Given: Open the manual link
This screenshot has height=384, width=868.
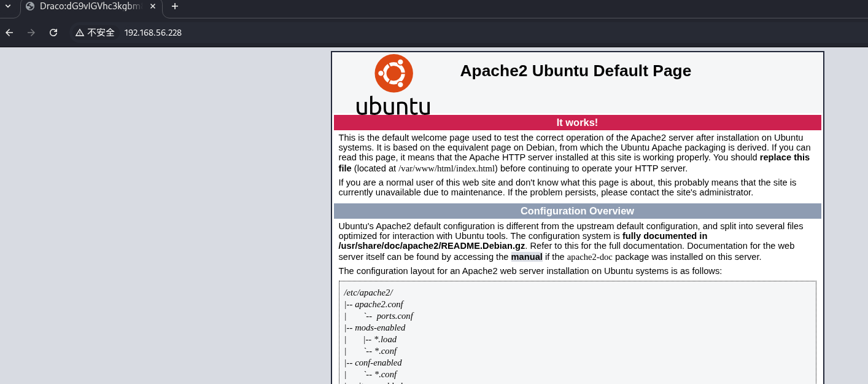Looking at the screenshot, I should point(527,257).
